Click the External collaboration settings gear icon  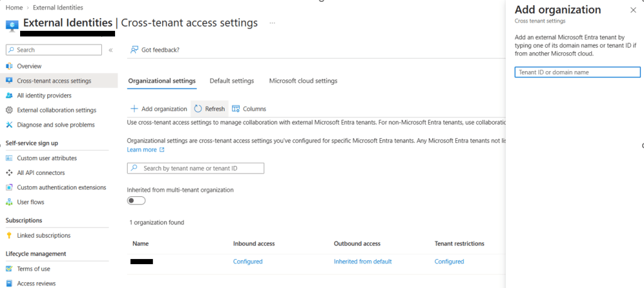[9, 110]
